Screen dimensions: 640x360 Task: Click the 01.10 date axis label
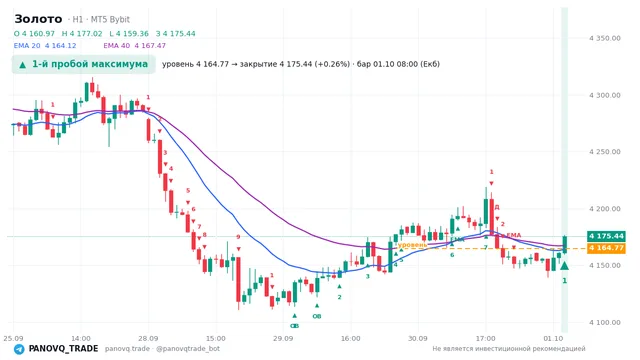[553, 338]
